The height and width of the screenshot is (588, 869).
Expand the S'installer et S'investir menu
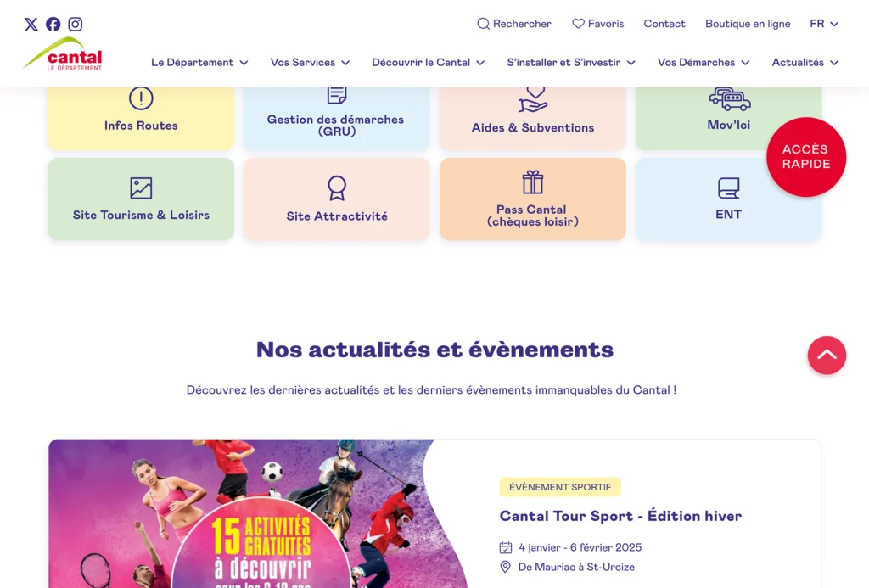pyautogui.click(x=571, y=63)
